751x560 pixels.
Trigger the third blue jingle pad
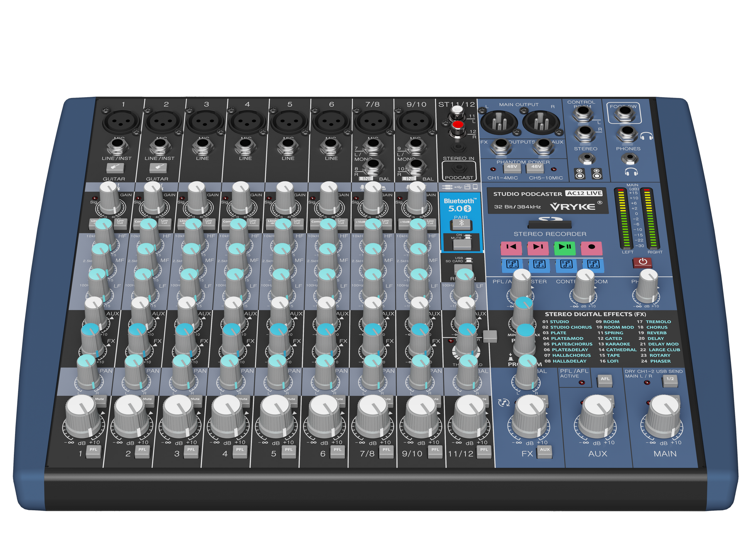pyautogui.click(x=566, y=265)
